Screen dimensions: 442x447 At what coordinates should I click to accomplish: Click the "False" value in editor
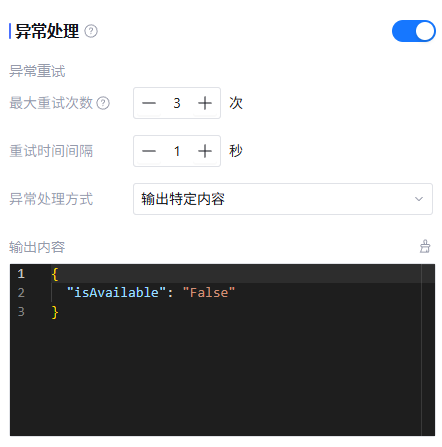[209, 293]
